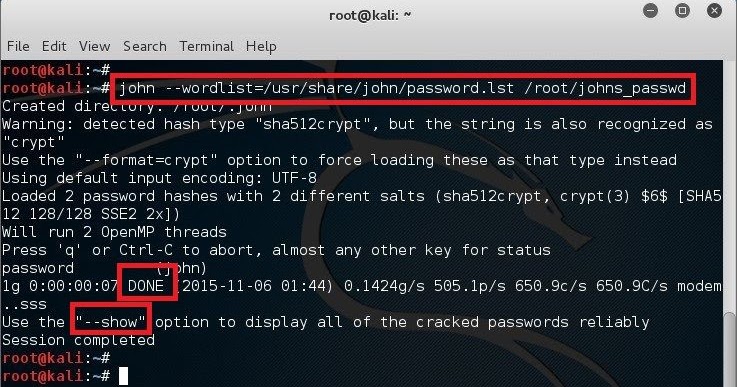Click the cracked "password" output line
This screenshot has height=387, width=737.
tap(104, 268)
